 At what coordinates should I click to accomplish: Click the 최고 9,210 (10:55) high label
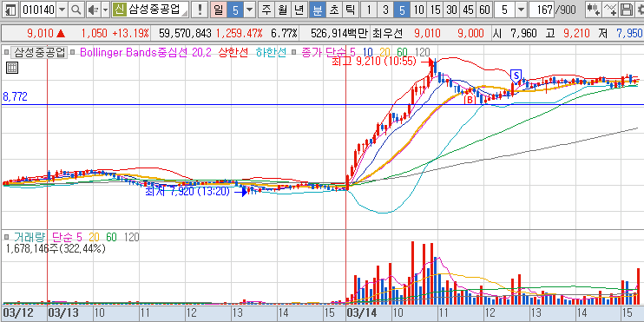pos(374,62)
